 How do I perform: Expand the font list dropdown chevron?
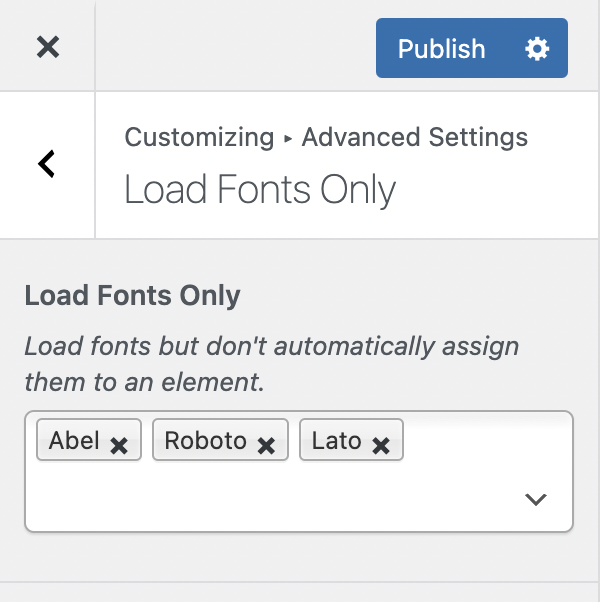[536, 499]
